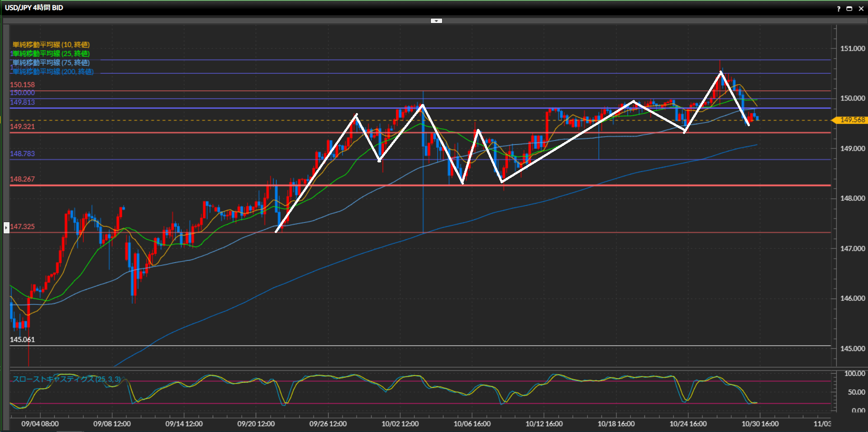Select the 75-period moving average label
The image size is (868, 432).
click(x=51, y=62)
